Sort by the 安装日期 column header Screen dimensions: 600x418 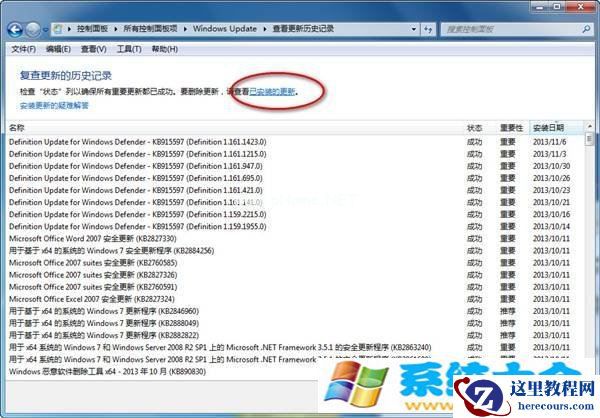(556, 128)
